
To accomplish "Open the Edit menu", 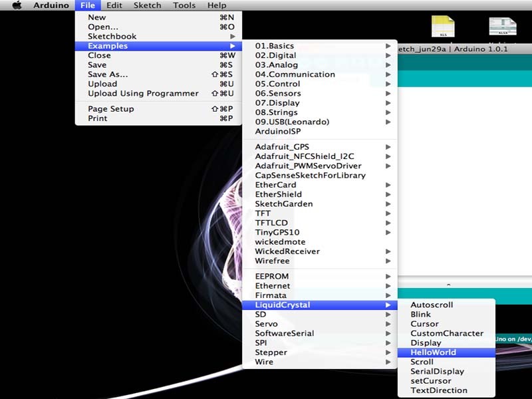I will pyautogui.click(x=114, y=5).
